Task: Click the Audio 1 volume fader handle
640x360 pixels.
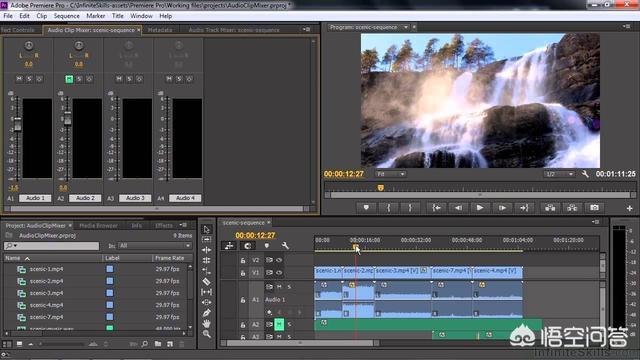Action: (x=18, y=124)
